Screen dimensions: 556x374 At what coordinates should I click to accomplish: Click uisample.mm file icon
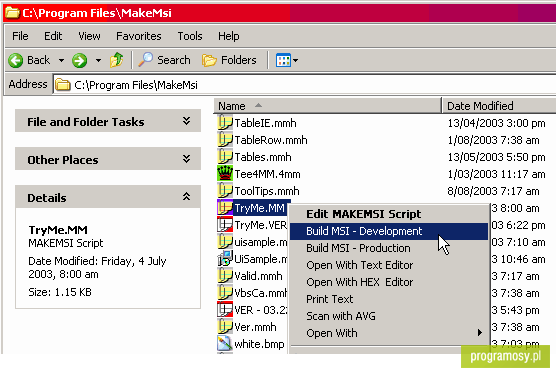pos(224,242)
